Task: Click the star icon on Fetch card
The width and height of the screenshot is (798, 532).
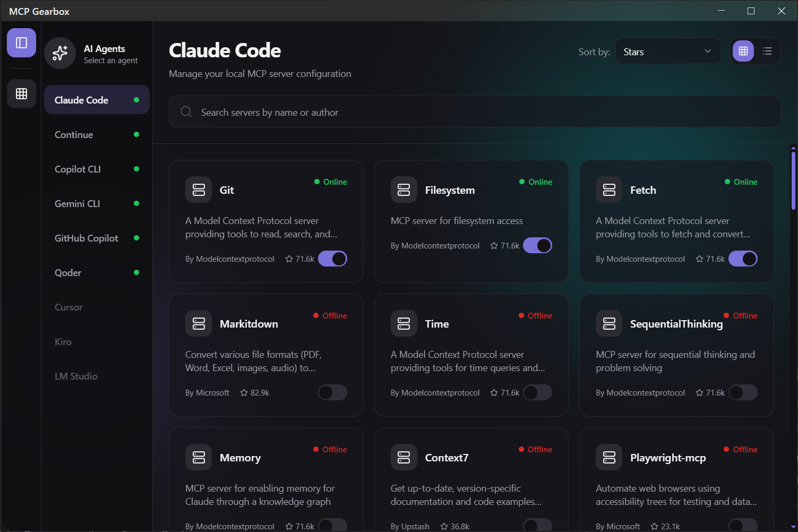Action: click(x=700, y=259)
